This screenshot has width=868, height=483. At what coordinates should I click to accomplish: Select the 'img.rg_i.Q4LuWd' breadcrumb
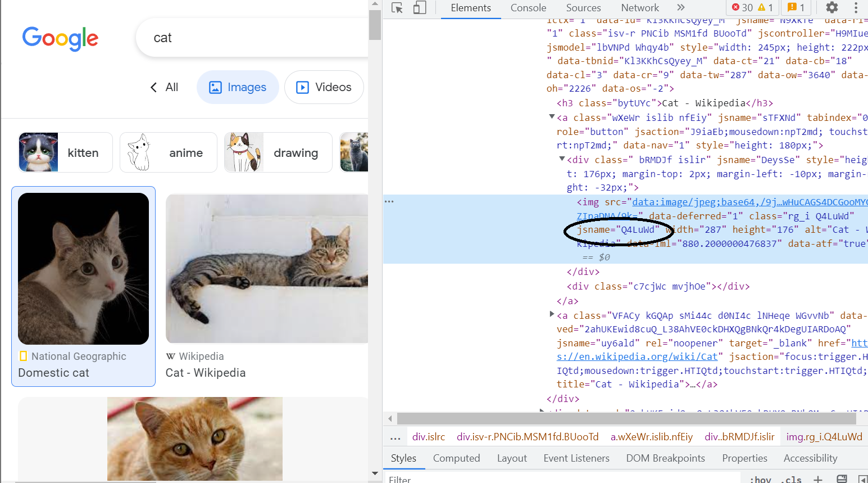[x=824, y=437]
